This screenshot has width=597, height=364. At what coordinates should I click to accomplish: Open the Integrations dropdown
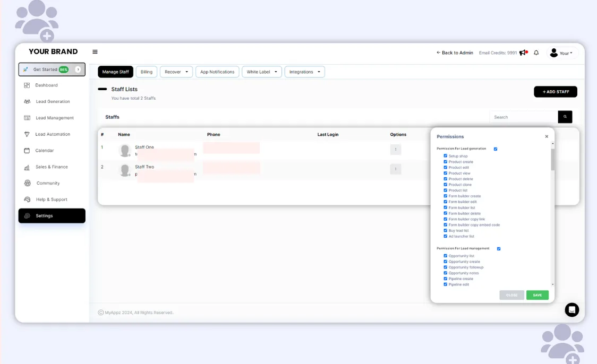304,72
